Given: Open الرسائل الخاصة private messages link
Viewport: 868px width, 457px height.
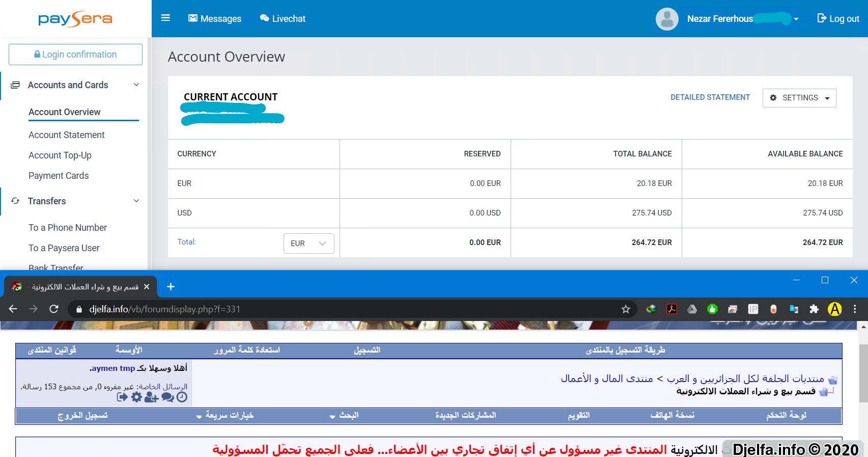Looking at the screenshot, I should click(x=163, y=387).
